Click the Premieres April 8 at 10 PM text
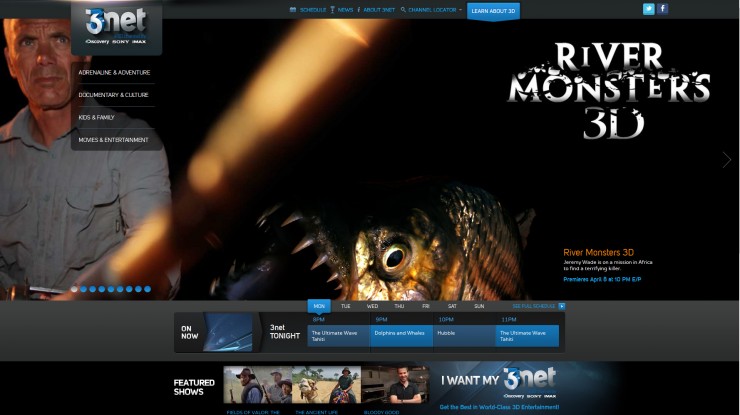The image size is (740, 415). 602,279
